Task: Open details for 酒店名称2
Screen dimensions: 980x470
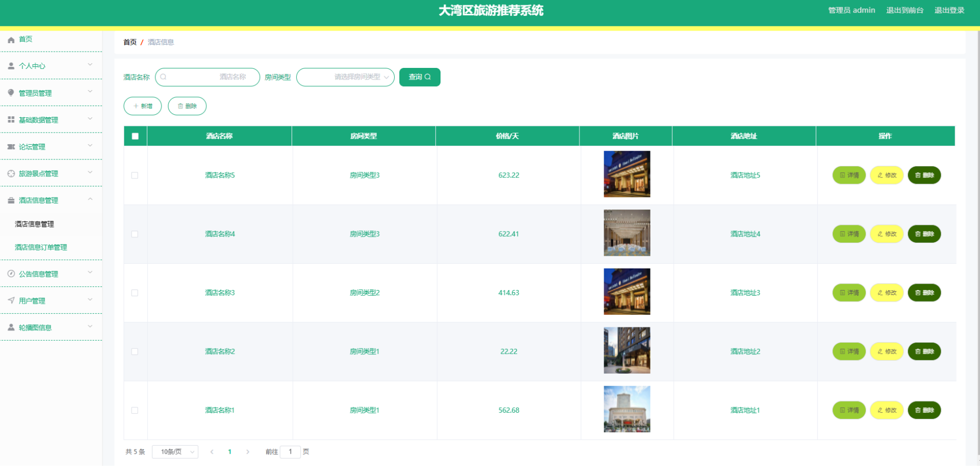Action: [849, 352]
